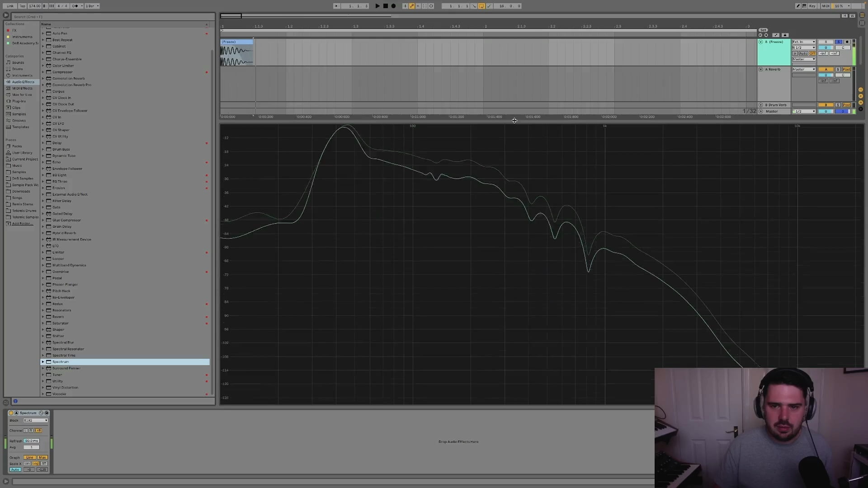
Task: Unfold the B Drum Verb track
Action: click(x=761, y=105)
